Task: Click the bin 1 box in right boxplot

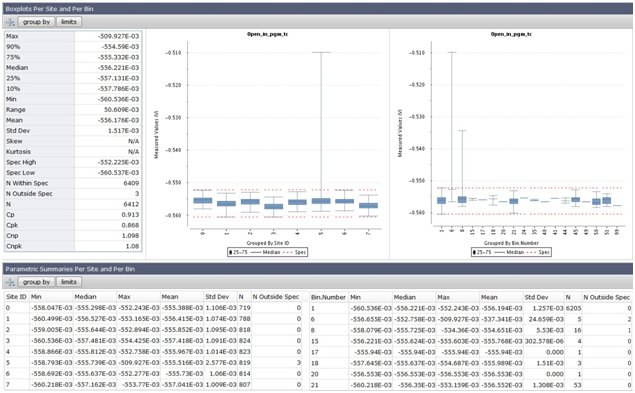Action: [441, 201]
